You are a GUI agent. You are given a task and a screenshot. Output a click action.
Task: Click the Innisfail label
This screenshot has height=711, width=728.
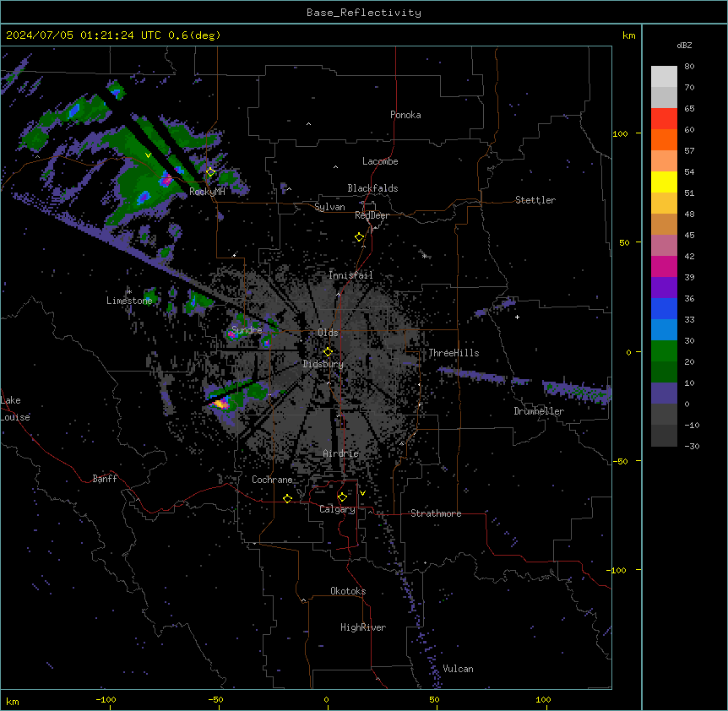pyautogui.click(x=350, y=275)
